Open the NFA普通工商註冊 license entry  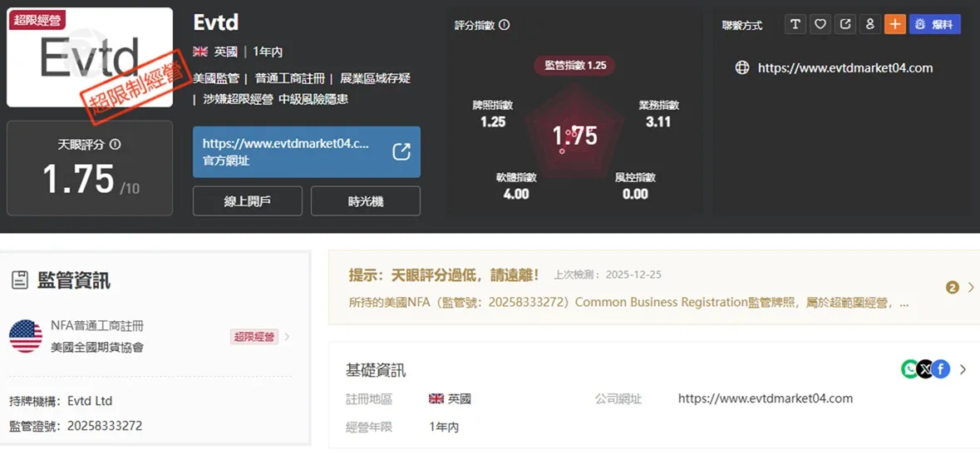pyautogui.click(x=150, y=336)
